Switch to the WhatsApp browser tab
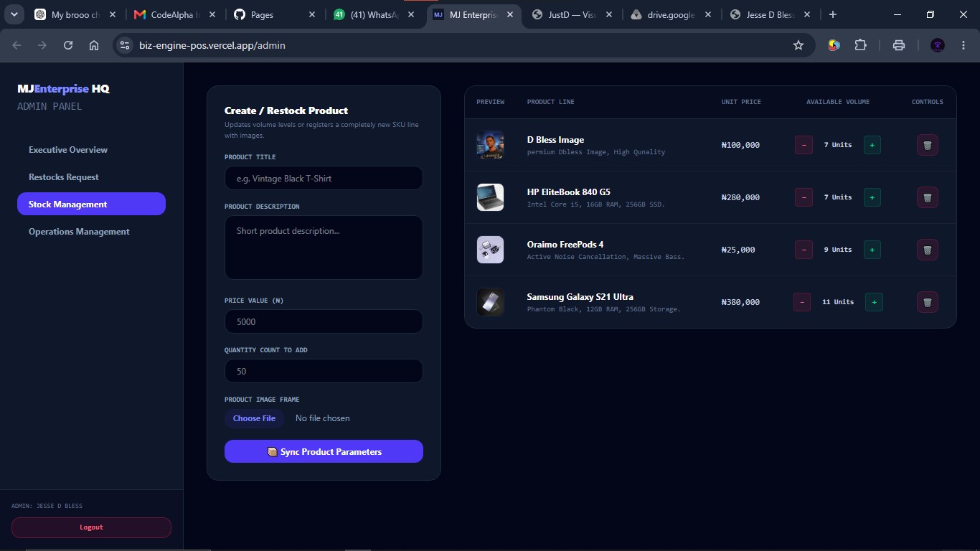The height and width of the screenshot is (551, 980). [x=374, y=14]
